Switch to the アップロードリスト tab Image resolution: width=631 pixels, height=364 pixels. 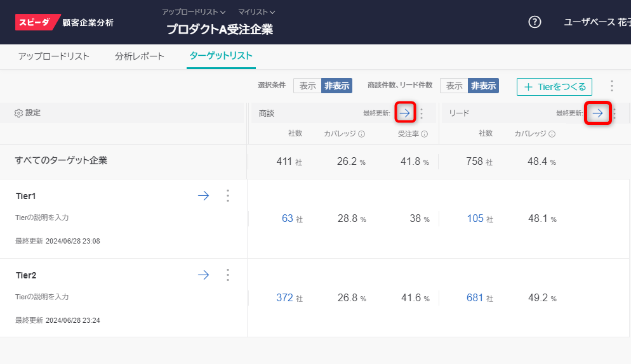point(54,56)
